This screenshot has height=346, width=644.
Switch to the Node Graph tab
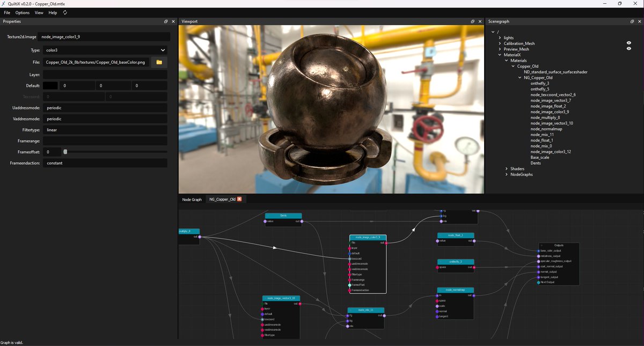tap(192, 200)
